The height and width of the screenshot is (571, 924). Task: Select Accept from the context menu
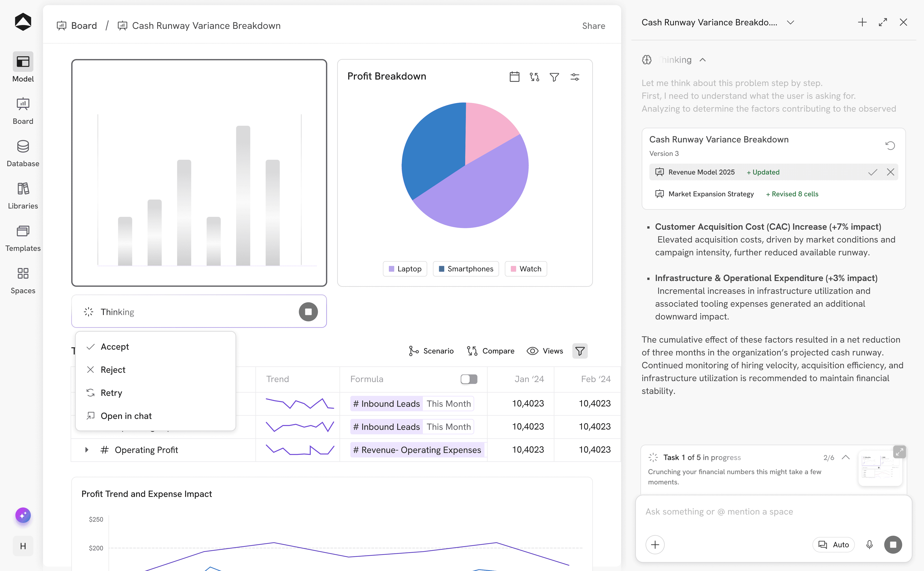pyautogui.click(x=115, y=347)
